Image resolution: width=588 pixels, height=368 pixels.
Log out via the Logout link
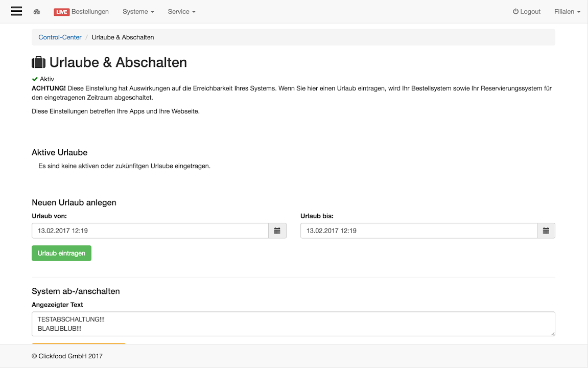527,12
